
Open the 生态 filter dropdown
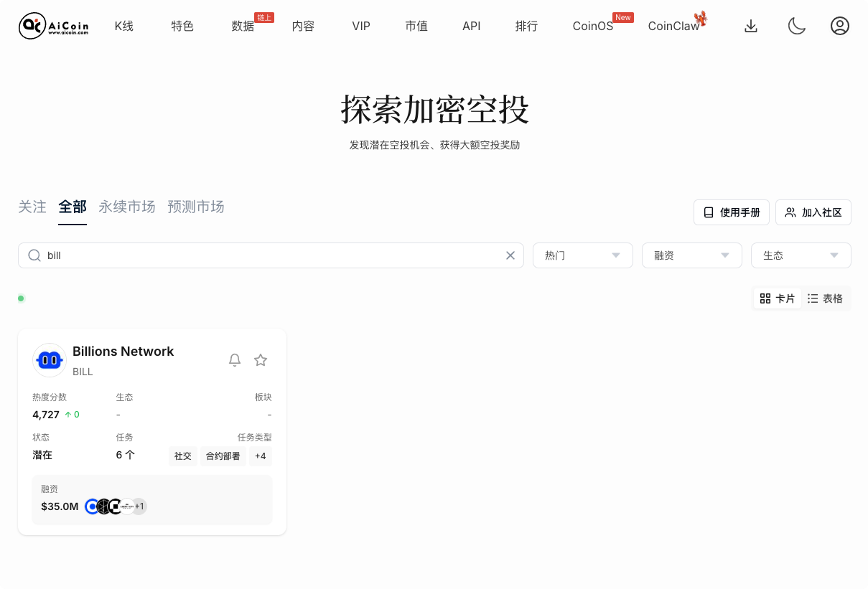coord(801,255)
